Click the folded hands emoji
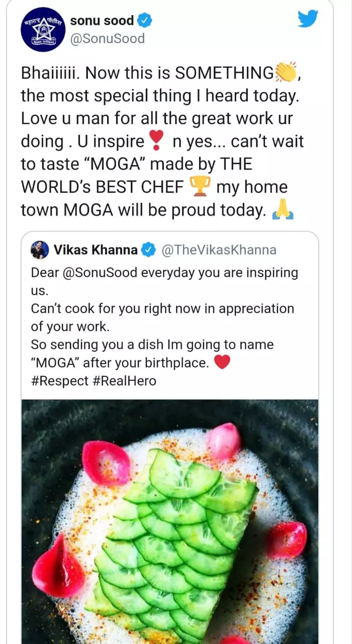 pyautogui.click(x=282, y=210)
